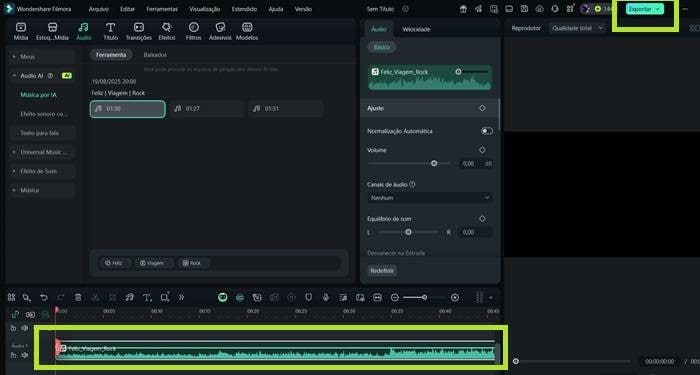This screenshot has height=375, width=700.
Task: Zoom out timeline with minus icon
Action: coord(395,297)
